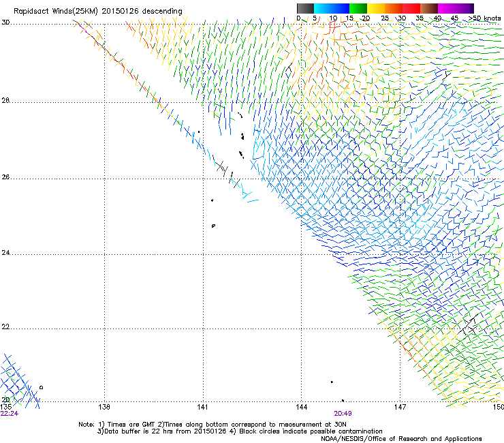Image resolution: width=504 pixels, height=443 pixels.
Task: Click the legend tick label '45'
Action: [454, 18]
